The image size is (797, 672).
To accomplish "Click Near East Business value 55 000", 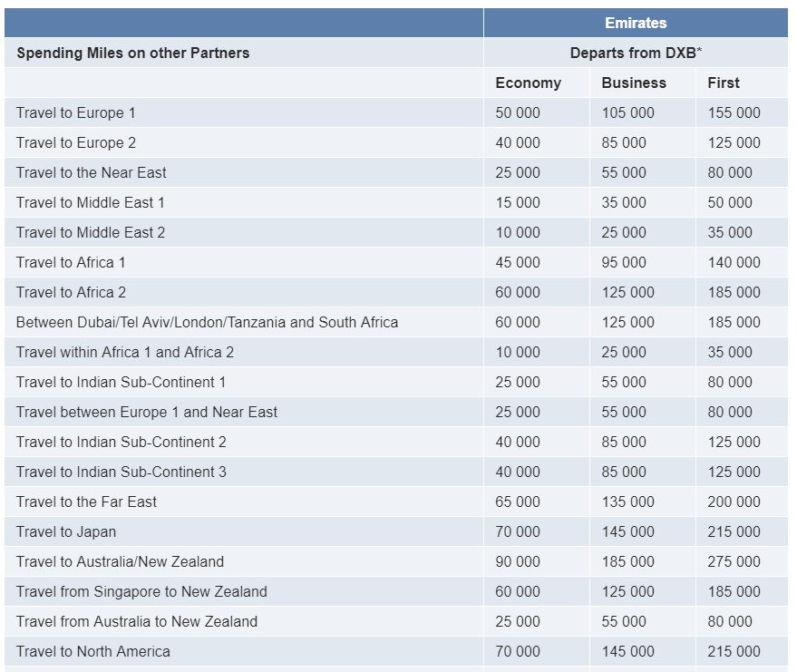I will pos(624,173).
